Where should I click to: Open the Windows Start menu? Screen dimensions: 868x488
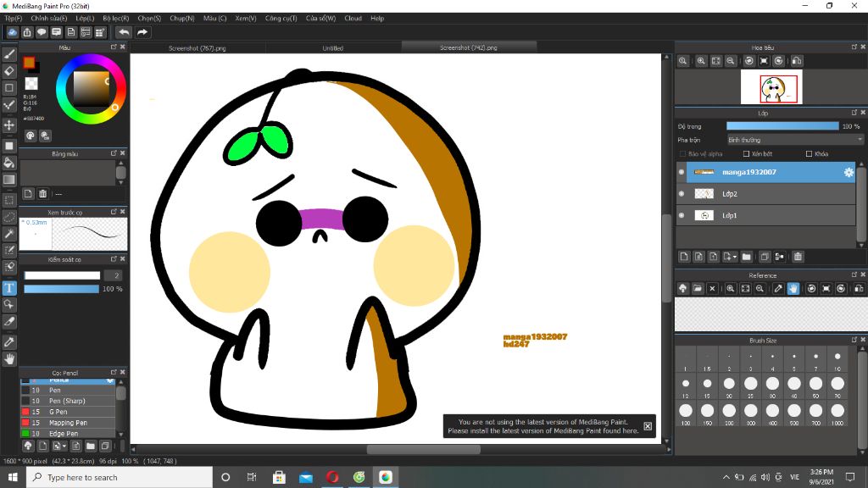pos(13,477)
